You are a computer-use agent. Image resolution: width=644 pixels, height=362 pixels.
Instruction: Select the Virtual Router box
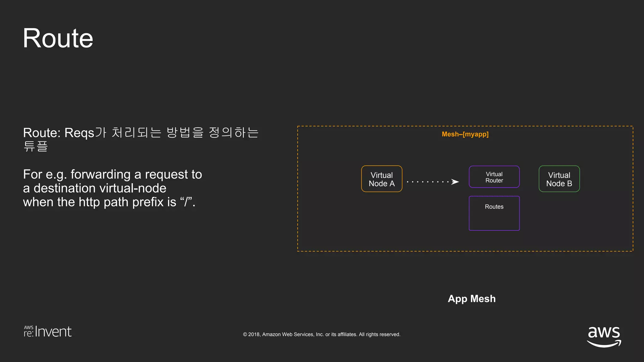coord(494,177)
